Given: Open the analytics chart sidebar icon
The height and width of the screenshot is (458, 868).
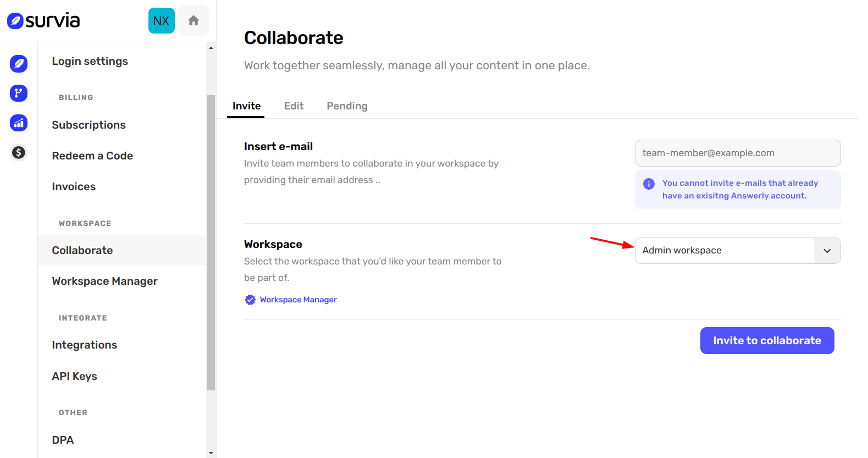Looking at the screenshot, I should [x=19, y=123].
